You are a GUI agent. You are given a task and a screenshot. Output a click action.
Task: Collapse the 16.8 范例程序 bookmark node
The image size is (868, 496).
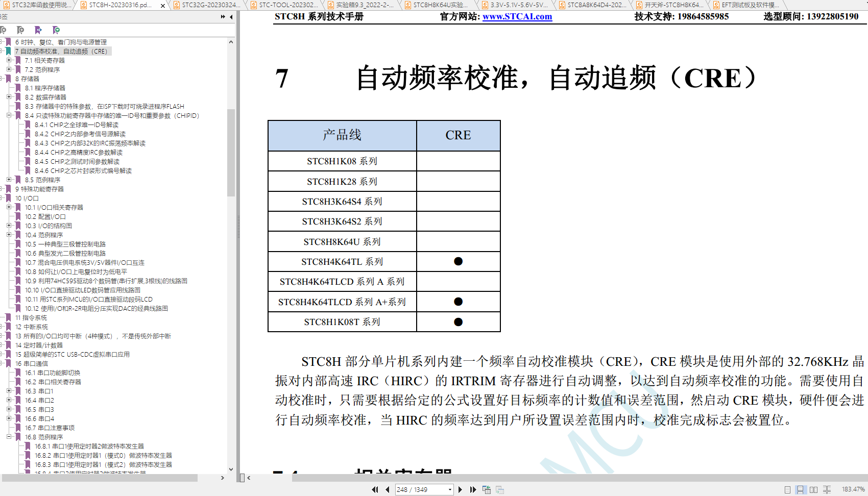(x=9, y=437)
